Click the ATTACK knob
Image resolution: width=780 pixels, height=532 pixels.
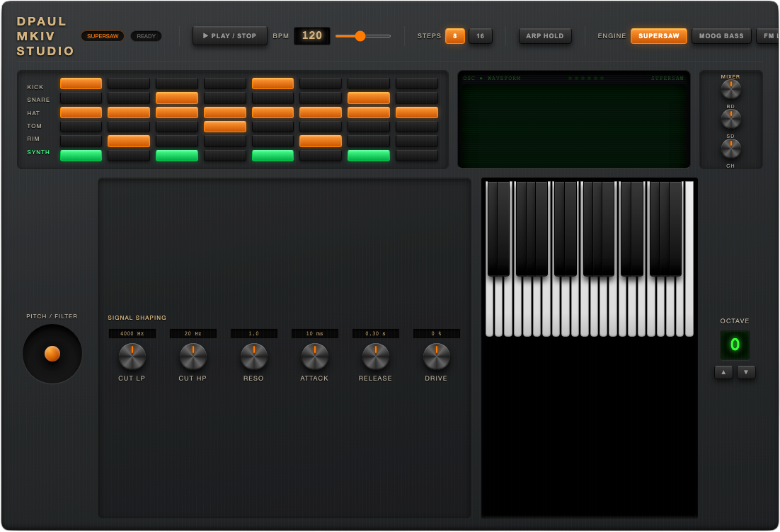315,357
